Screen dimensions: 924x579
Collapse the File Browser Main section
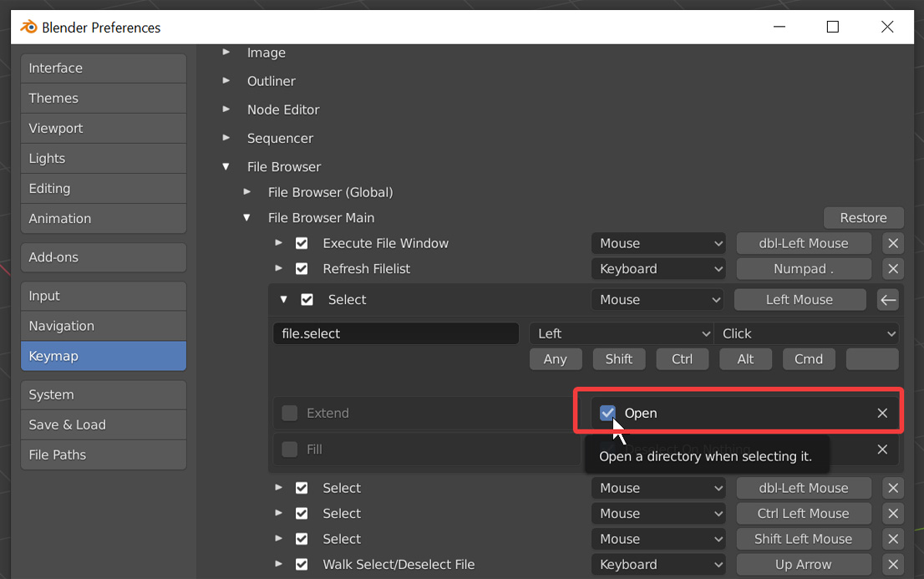pos(246,217)
